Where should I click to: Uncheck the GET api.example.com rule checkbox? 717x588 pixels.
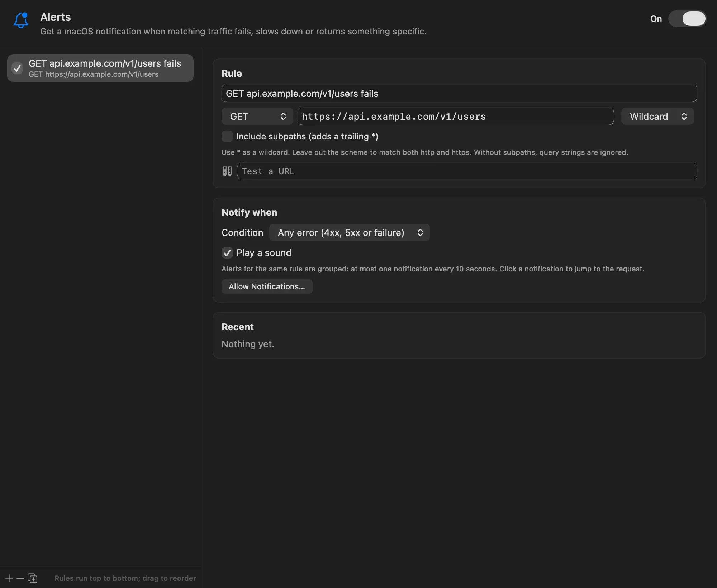[x=17, y=68]
